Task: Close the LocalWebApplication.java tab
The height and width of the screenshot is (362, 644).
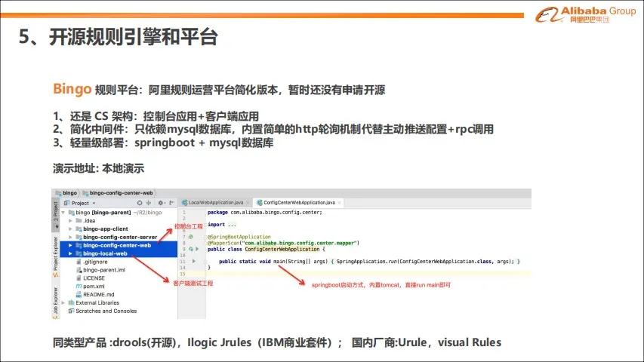Action: point(247,202)
